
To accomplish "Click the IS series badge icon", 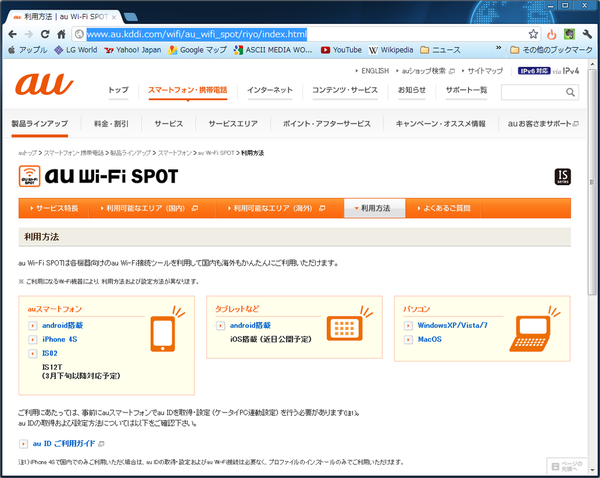I will [x=562, y=177].
